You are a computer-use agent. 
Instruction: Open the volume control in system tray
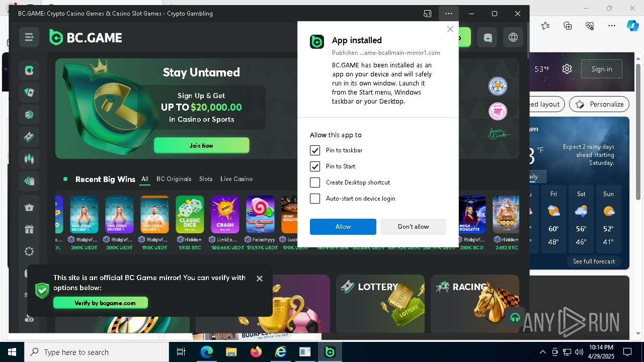point(579,352)
